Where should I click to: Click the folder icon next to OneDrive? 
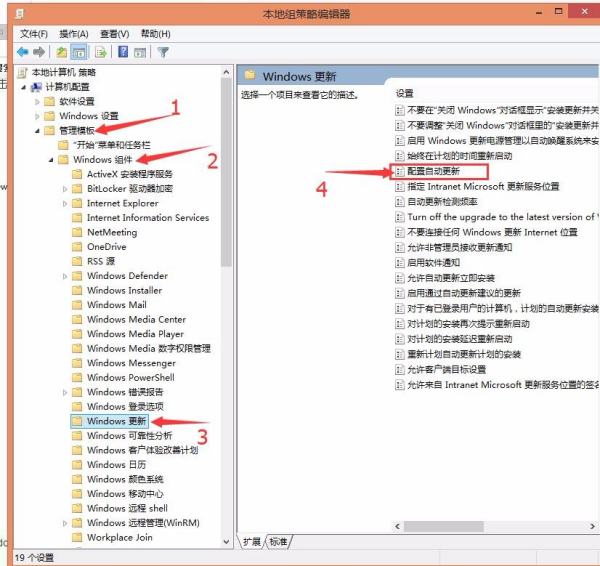(x=77, y=247)
